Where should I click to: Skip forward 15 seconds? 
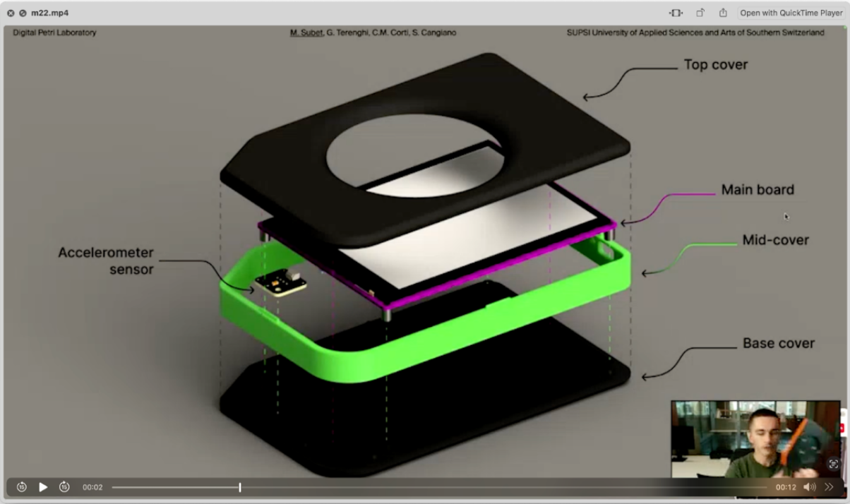[64, 487]
